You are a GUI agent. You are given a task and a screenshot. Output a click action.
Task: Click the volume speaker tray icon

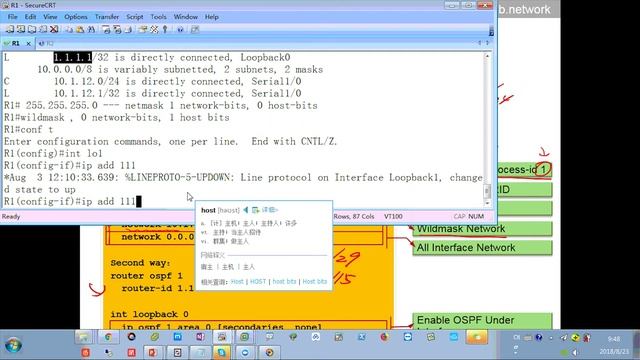tap(575, 352)
